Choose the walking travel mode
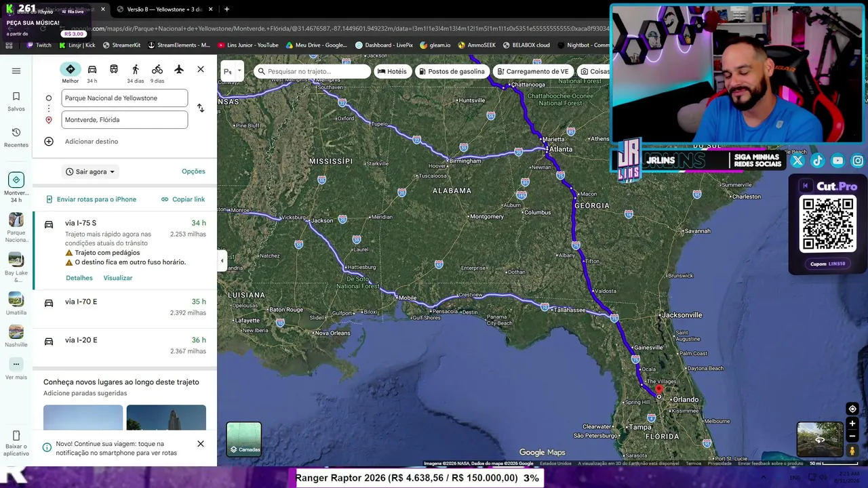868x488 pixels. click(x=136, y=73)
